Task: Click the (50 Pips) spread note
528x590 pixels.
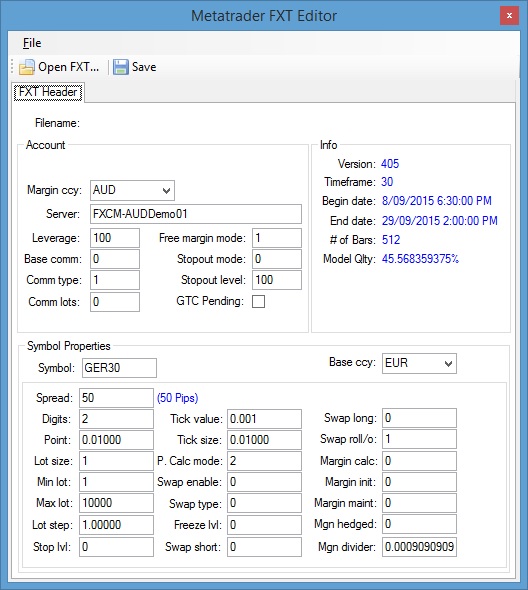Action: click(x=178, y=398)
